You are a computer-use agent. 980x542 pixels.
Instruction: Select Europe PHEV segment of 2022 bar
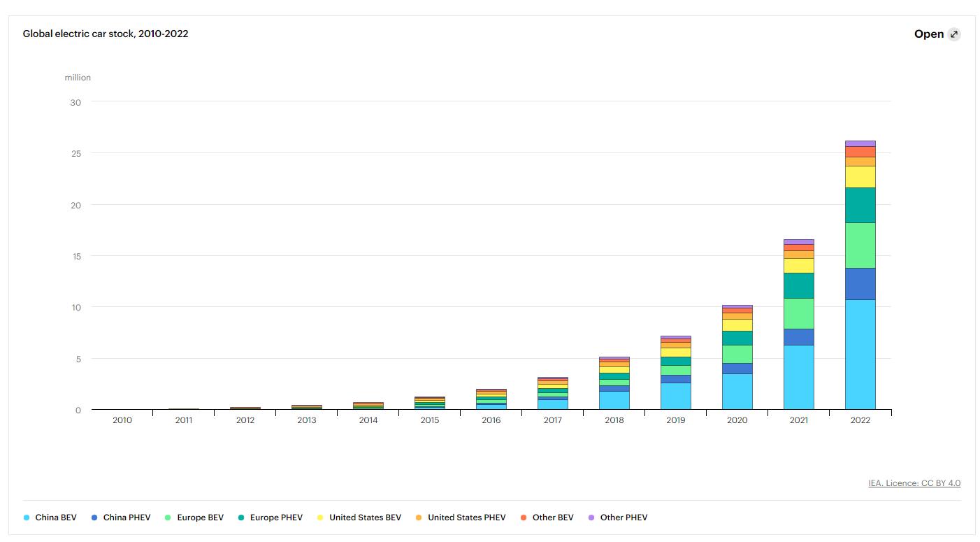coord(860,206)
